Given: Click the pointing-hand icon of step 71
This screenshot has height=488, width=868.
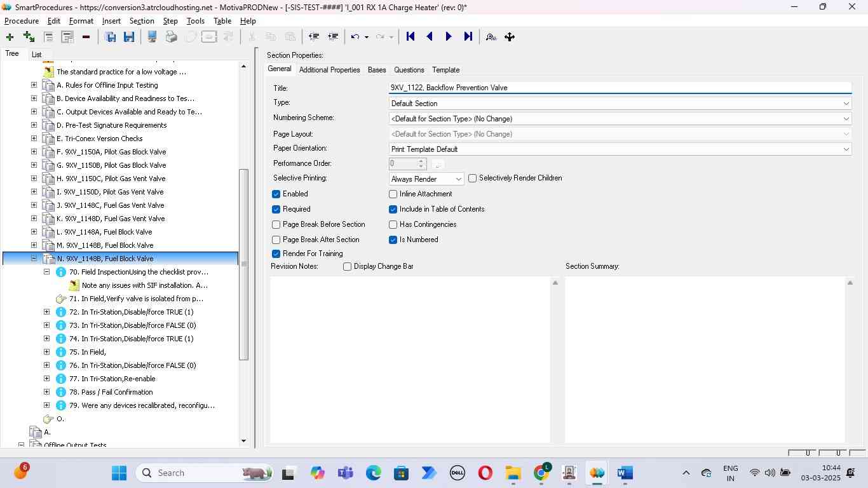Looking at the screenshot, I should (61, 299).
